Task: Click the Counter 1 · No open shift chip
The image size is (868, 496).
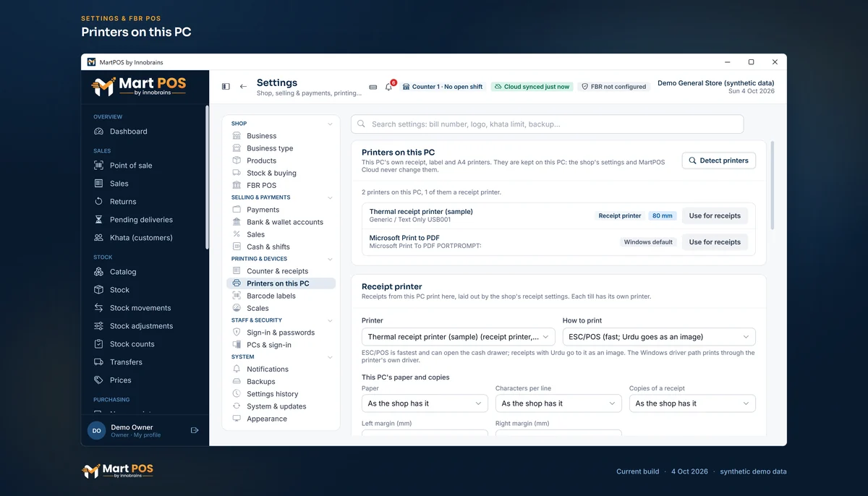Action: coord(443,87)
